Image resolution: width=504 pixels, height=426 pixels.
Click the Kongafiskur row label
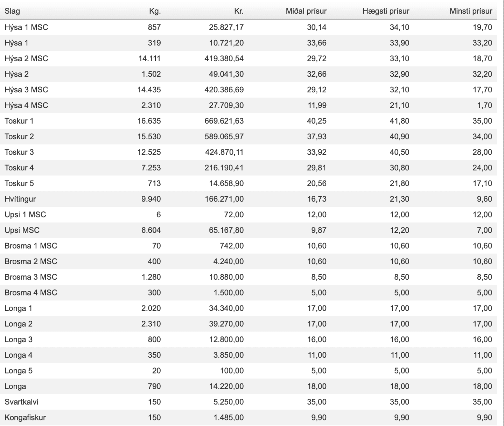(25, 418)
